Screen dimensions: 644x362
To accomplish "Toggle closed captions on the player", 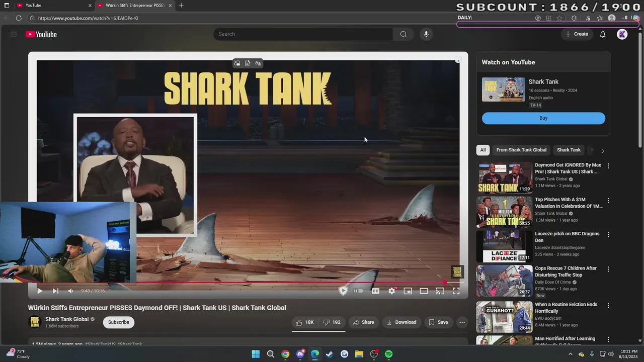I will pos(375,291).
